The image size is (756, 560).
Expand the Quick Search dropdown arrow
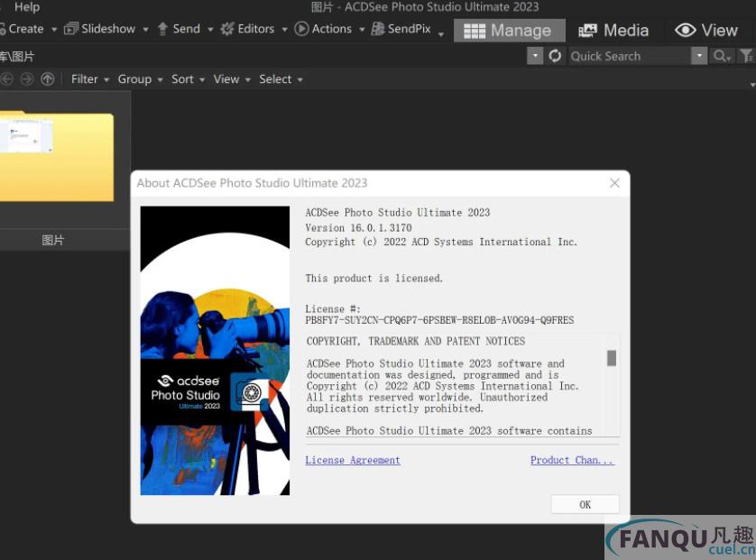[x=699, y=56]
